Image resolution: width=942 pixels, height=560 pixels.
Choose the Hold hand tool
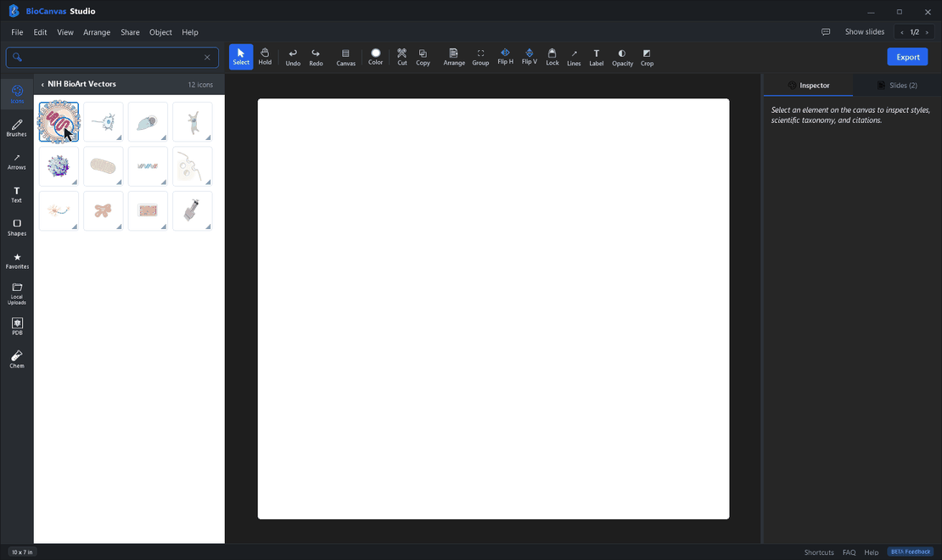pos(265,57)
